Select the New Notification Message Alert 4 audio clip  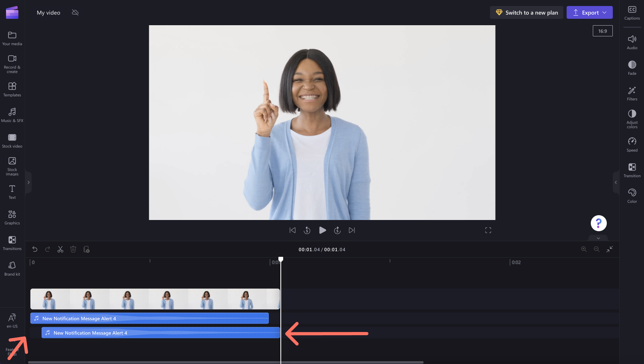point(160,332)
